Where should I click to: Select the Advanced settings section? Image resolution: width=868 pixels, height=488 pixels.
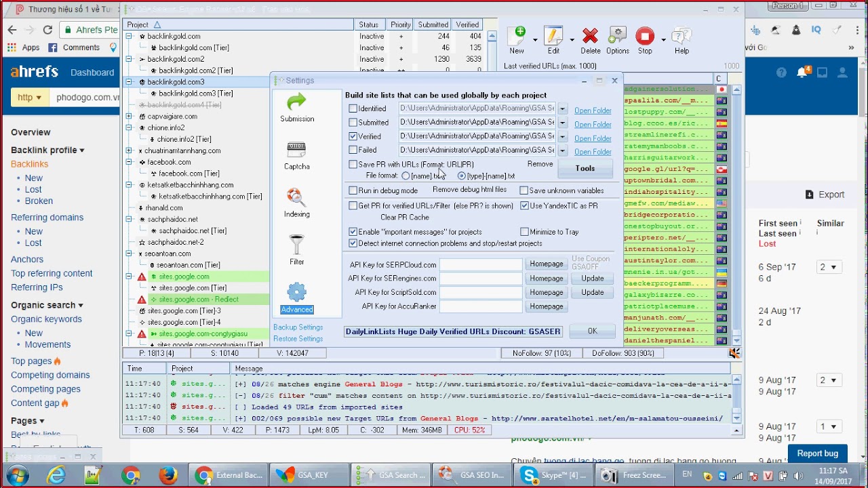297,298
